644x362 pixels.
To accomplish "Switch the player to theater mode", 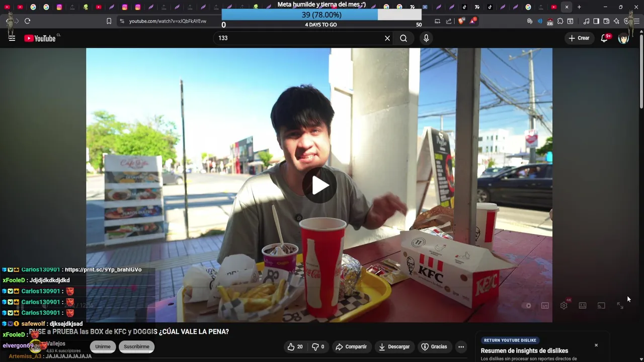I will click(583, 305).
